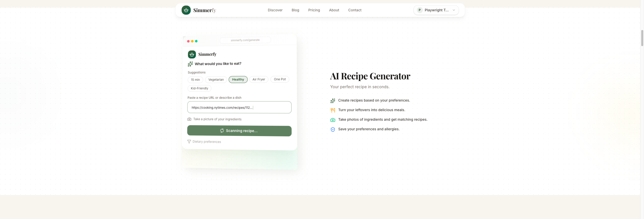
Task: Click the recipe URL input field
Action: [x=239, y=107]
